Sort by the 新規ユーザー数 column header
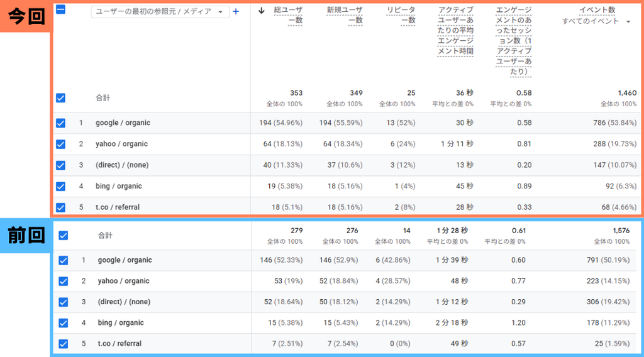 point(345,15)
